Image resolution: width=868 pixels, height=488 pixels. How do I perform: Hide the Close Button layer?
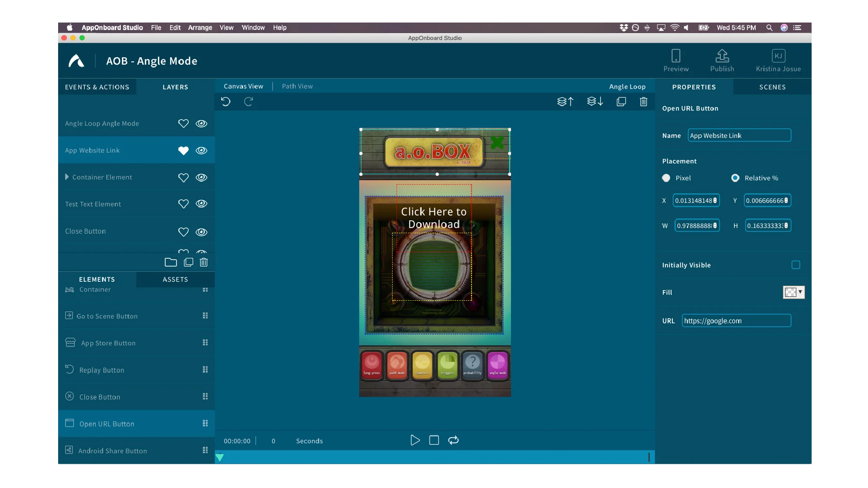[201, 232]
